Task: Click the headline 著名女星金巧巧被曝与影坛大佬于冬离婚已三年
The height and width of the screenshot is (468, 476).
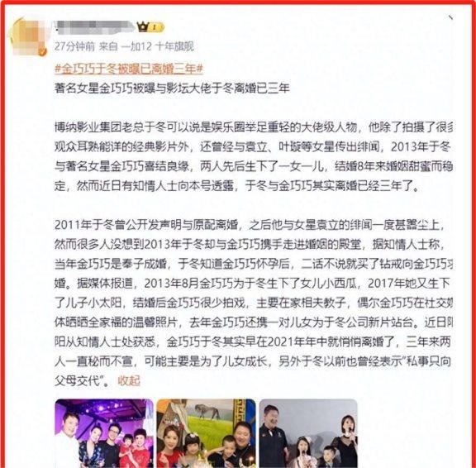Action: pyautogui.click(x=172, y=88)
